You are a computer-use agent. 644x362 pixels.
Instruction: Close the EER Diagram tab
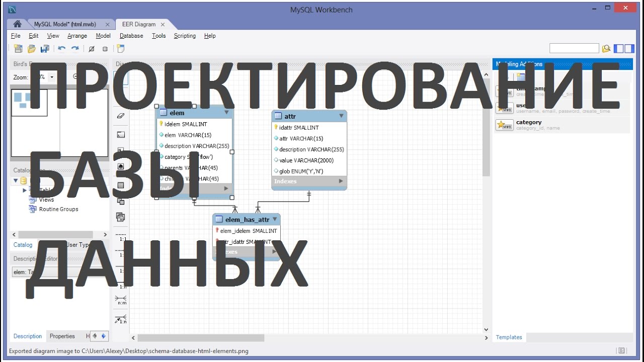[x=163, y=24]
